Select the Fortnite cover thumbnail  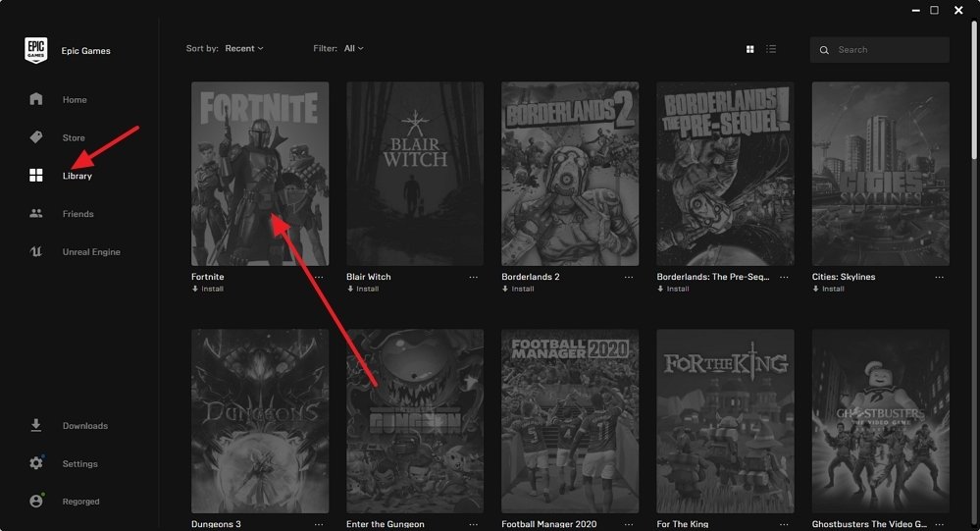point(260,174)
